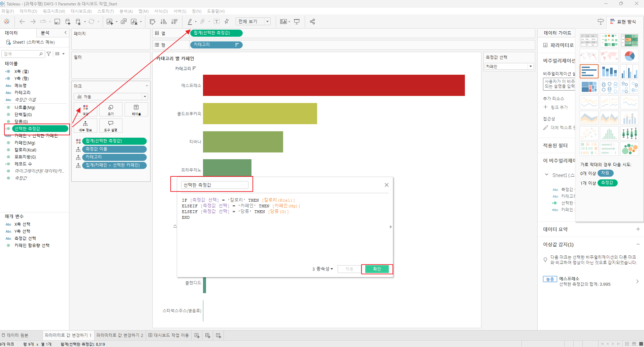Click the new data source icon
The width and height of the screenshot is (644, 347).
coord(68,22)
